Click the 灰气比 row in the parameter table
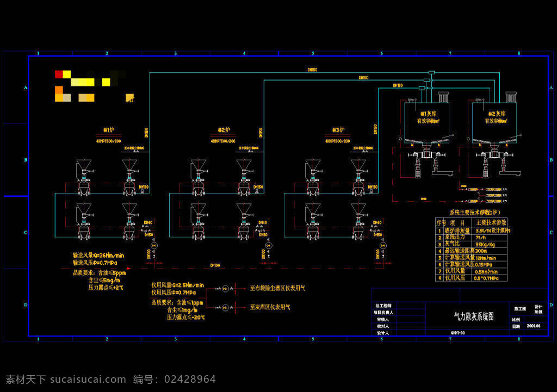This screenshot has height=392, width=557. pos(471,244)
